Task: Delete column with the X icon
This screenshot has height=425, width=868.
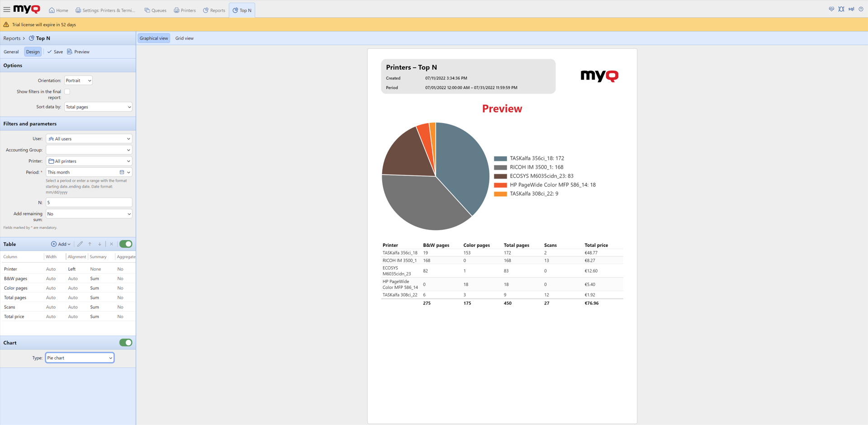Action: point(112,244)
